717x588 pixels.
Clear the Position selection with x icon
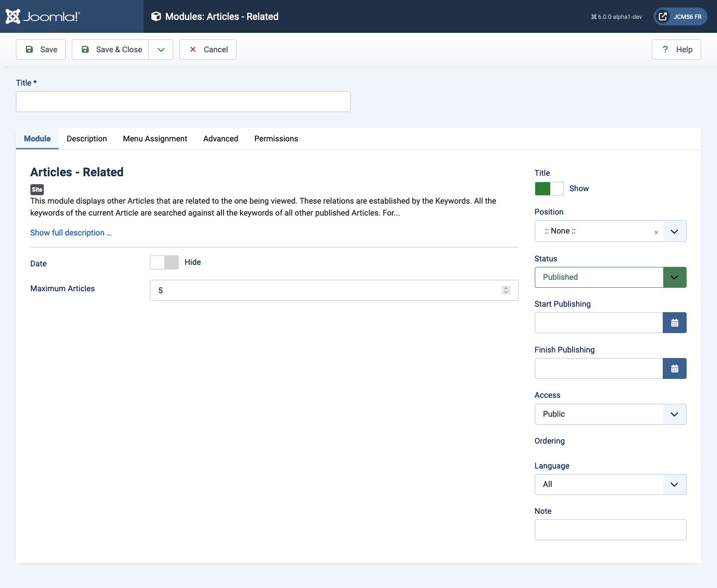[656, 232]
